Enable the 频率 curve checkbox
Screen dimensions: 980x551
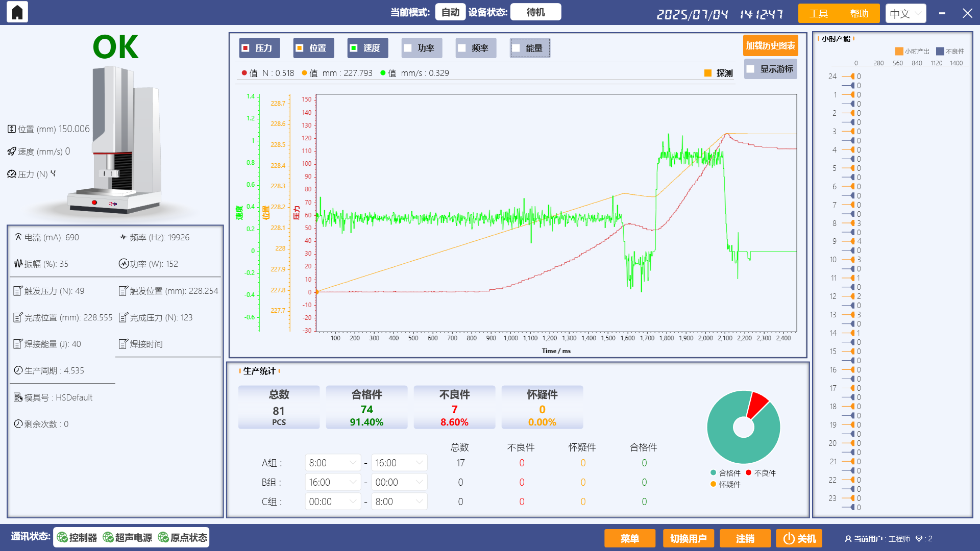[462, 47]
